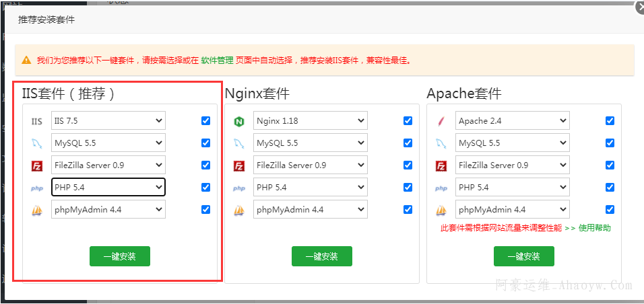Viewport: 644px width, 304px height.
Task: Uncheck the IIS 7.5 checkbox
Action: click(205, 121)
